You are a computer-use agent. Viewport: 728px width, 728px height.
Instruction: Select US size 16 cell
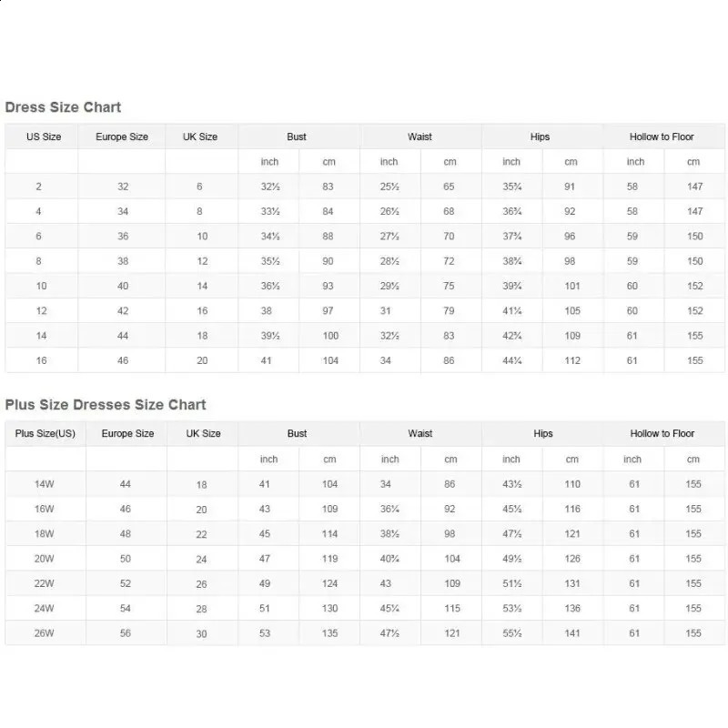[x=41, y=360]
